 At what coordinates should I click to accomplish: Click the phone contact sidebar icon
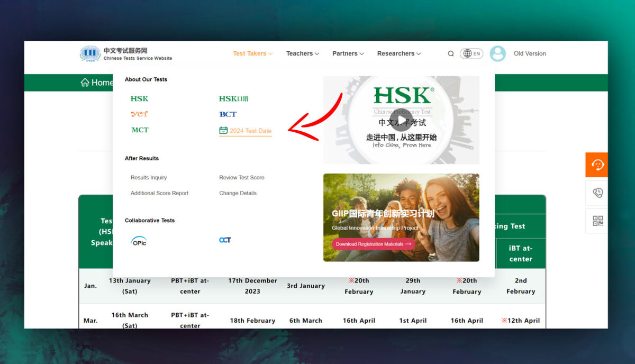(x=597, y=193)
